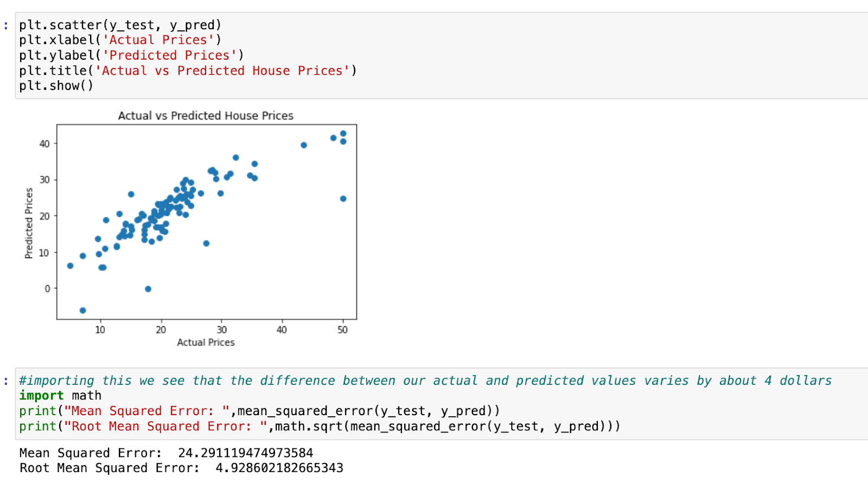Viewport: 868px width, 484px height.
Task: Click the Root Mean Squared Error output 4.9286
Action: click(x=279, y=468)
